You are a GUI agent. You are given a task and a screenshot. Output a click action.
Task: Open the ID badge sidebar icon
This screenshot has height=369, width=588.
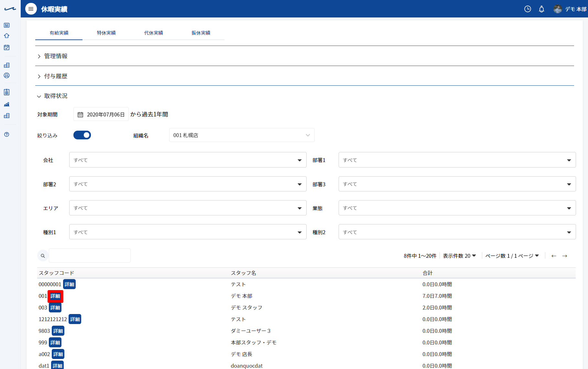pyautogui.click(x=6, y=92)
